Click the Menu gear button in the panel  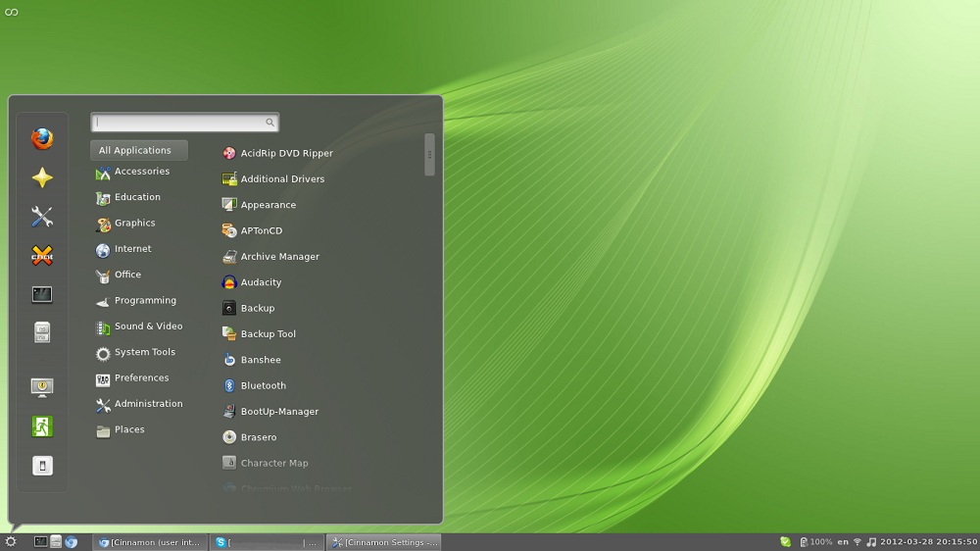click(11, 542)
